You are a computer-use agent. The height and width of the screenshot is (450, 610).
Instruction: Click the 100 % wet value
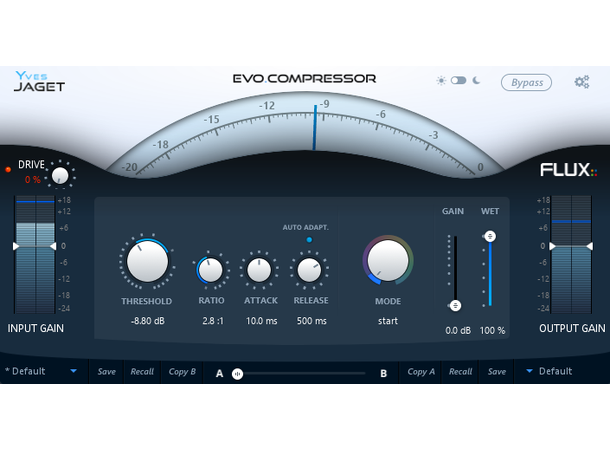coord(492,331)
